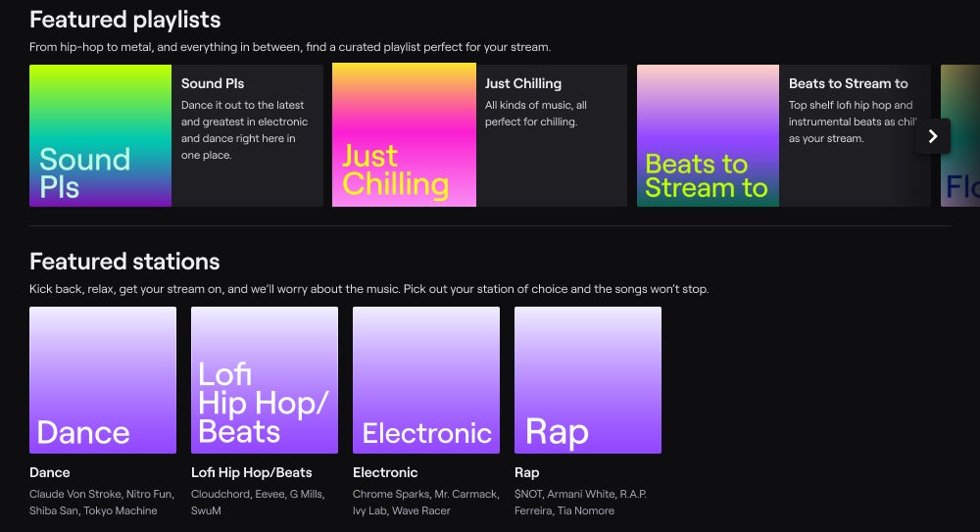Play the Rap station tile
Viewport: 980px width, 532px height.
coord(588,380)
